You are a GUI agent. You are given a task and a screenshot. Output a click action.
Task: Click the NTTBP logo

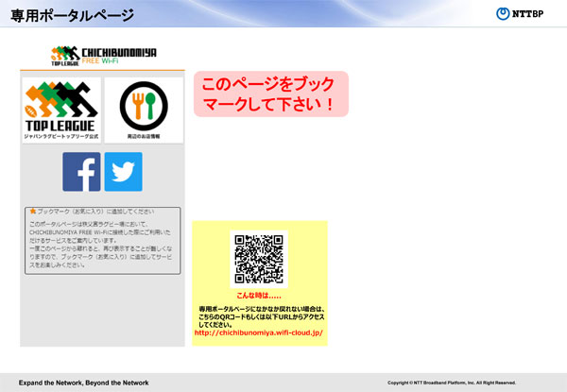[520, 14]
